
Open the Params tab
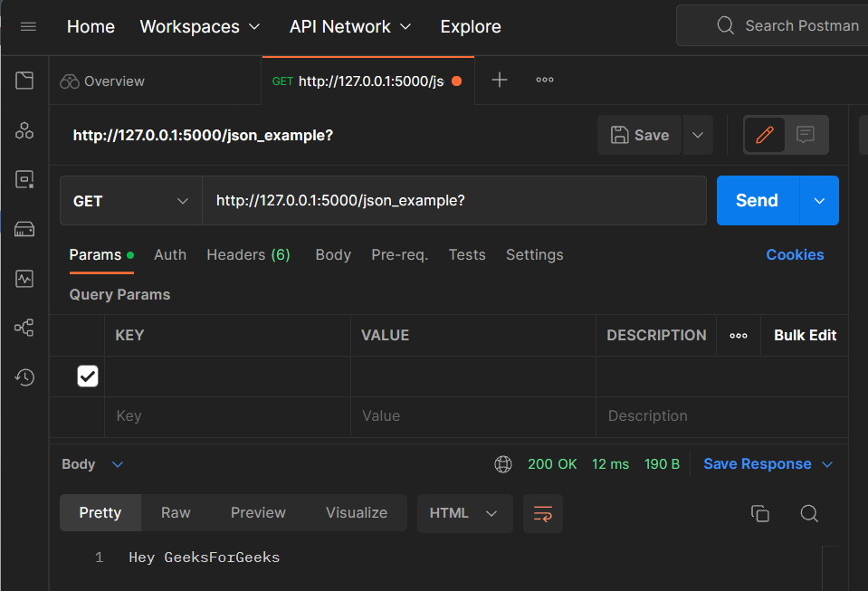(x=101, y=255)
